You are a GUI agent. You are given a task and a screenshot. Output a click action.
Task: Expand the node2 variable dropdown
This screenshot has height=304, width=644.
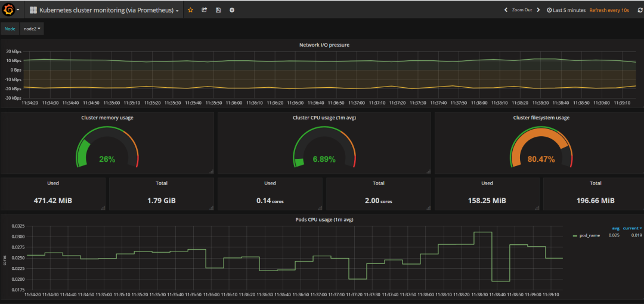point(32,29)
